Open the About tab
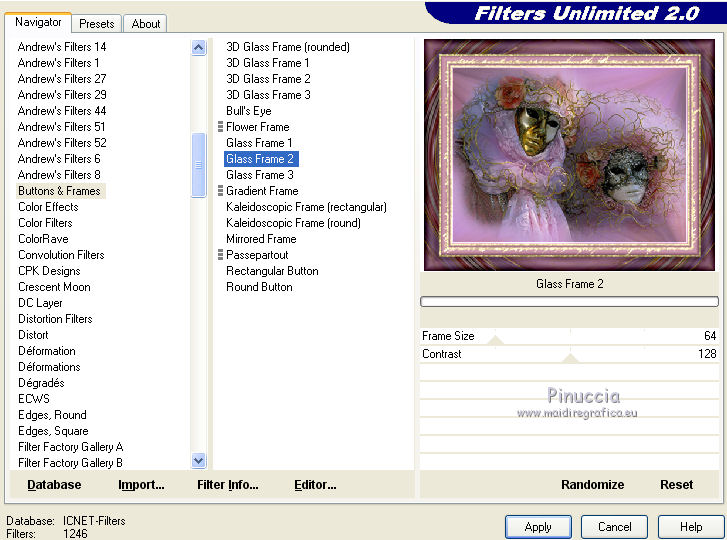The image size is (727, 540). pos(146,24)
